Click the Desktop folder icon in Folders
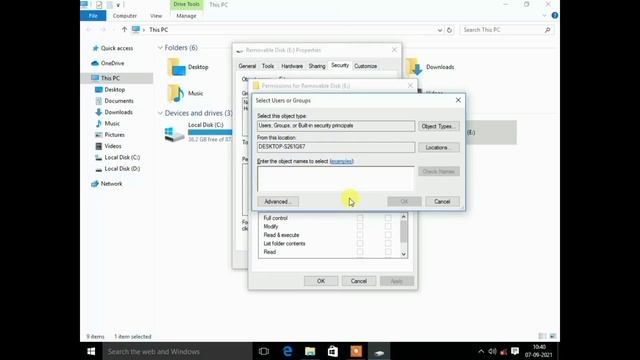Image resolution: width=640 pixels, height=360 pixels. [176, 67]
